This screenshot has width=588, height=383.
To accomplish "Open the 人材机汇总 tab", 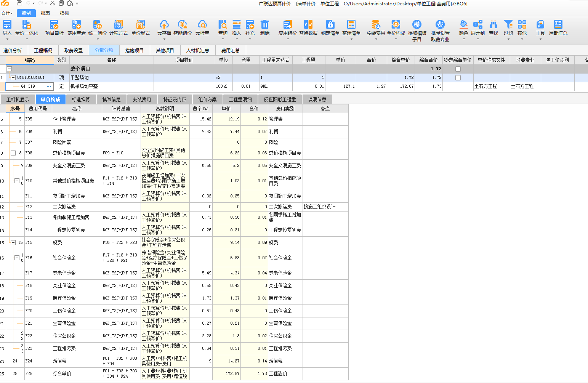I will click(x=198, y=50).
